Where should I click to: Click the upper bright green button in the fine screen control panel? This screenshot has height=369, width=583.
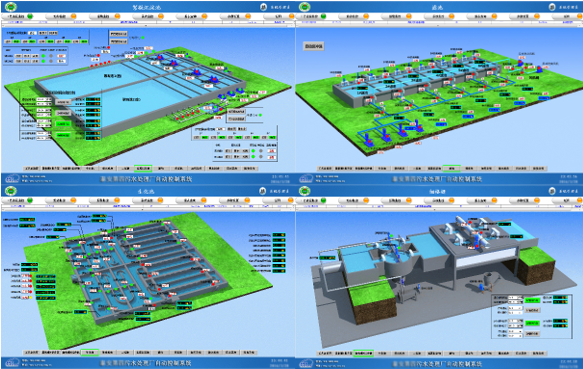click(532, 300)
